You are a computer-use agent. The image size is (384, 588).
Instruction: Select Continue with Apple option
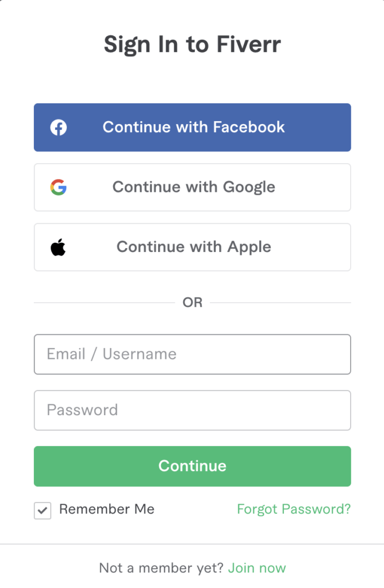pyautogui.click(x=192, y=247)
